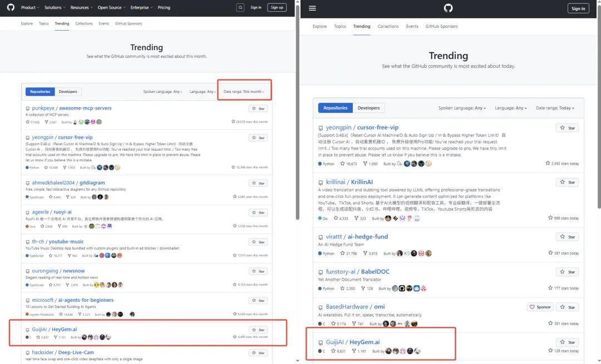Open Collections tab in the left window
This screenshot has height=364, width=601.
84,24
